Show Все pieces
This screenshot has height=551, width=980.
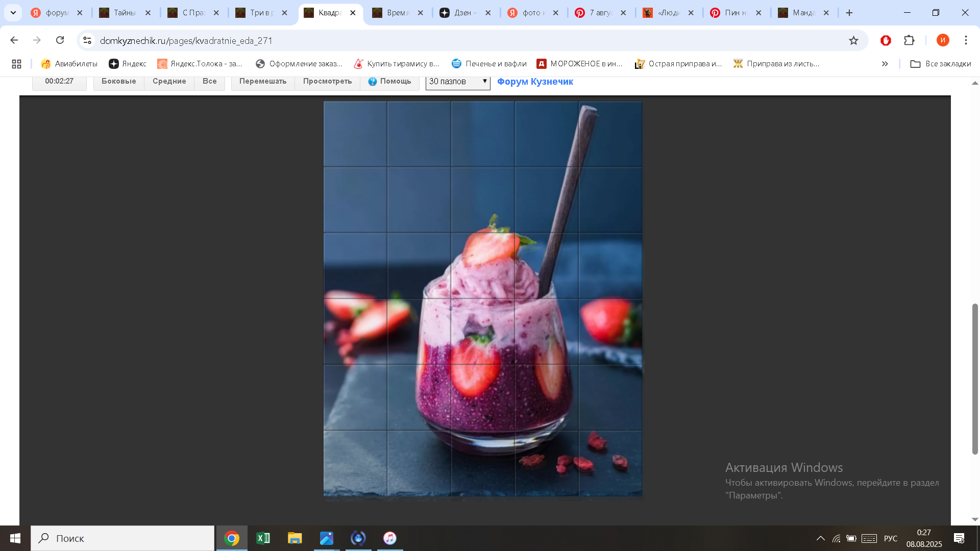point(209,81)
